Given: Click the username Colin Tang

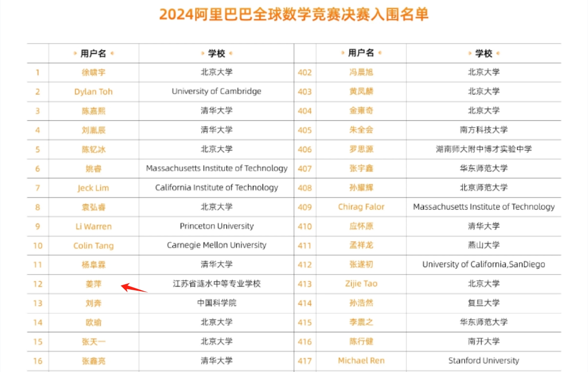Looking at the screenshot, I should coord(93,245).
